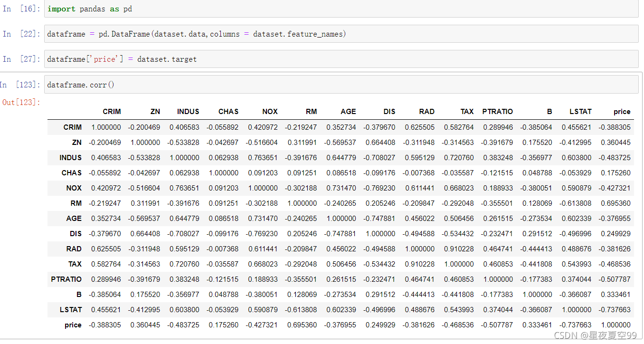The height and width of the screenshot is (344, 644).
Task: Click the INDUS column header
Action: click(x=188, y=112)
